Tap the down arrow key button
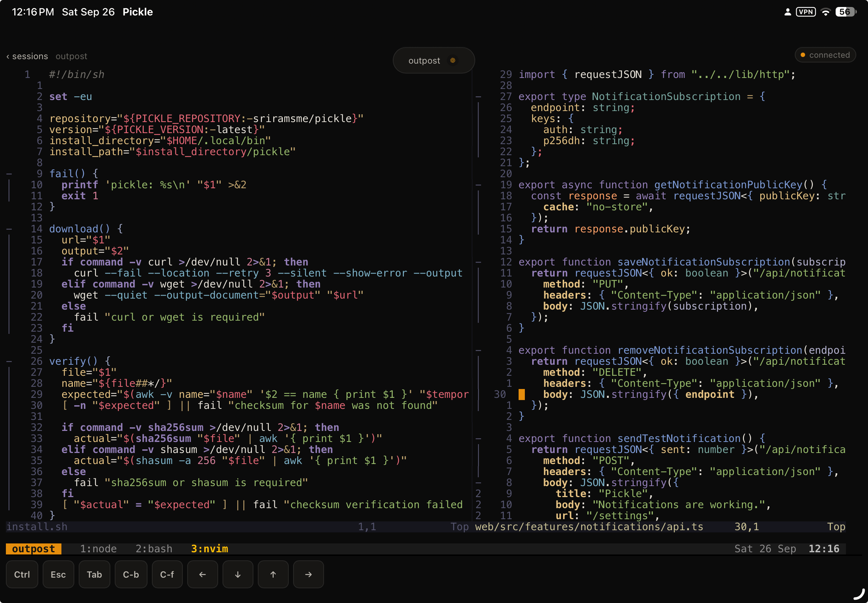 tap(238, 574)
